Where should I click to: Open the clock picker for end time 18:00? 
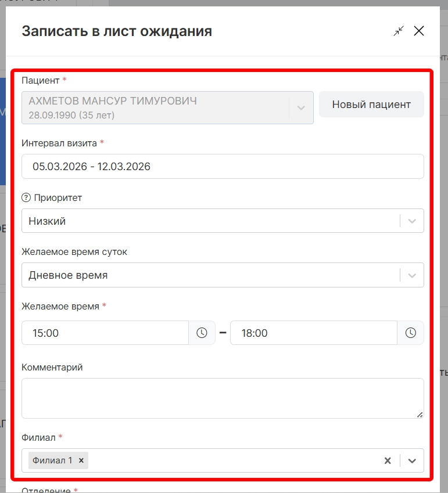tap(410, 333)
